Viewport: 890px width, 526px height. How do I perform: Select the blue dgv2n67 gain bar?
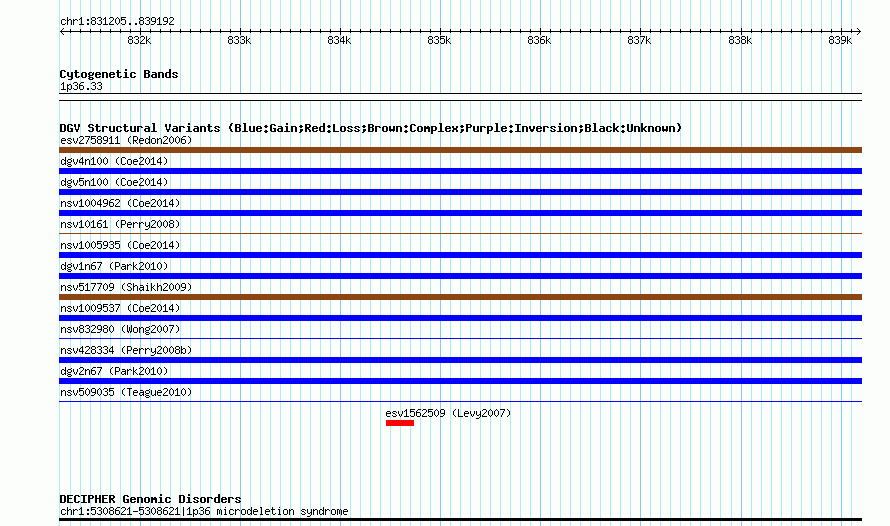(460, 381)
